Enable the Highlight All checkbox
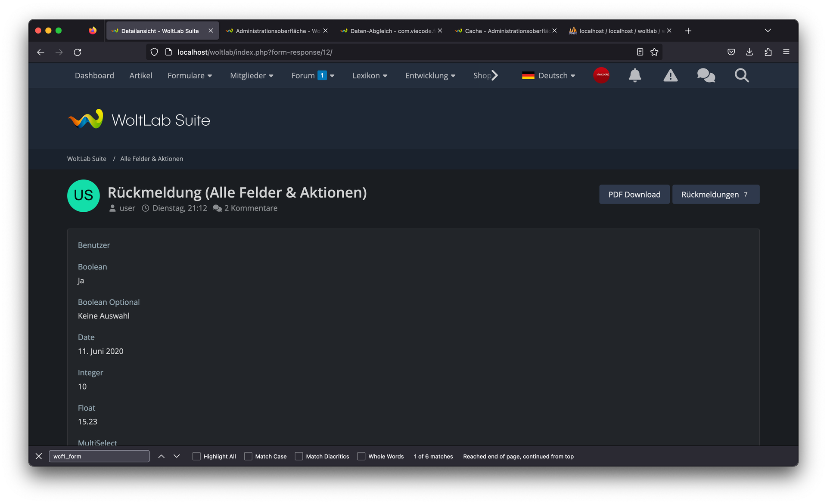Image resolution: width=827 pixels, height=504 pixels. [196, 456]
